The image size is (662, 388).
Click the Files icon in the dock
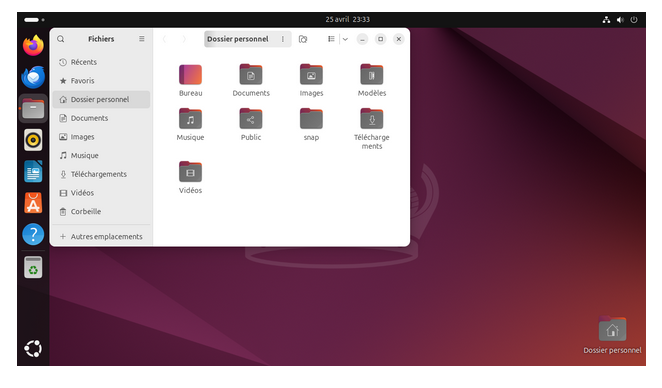pos(33,109)
